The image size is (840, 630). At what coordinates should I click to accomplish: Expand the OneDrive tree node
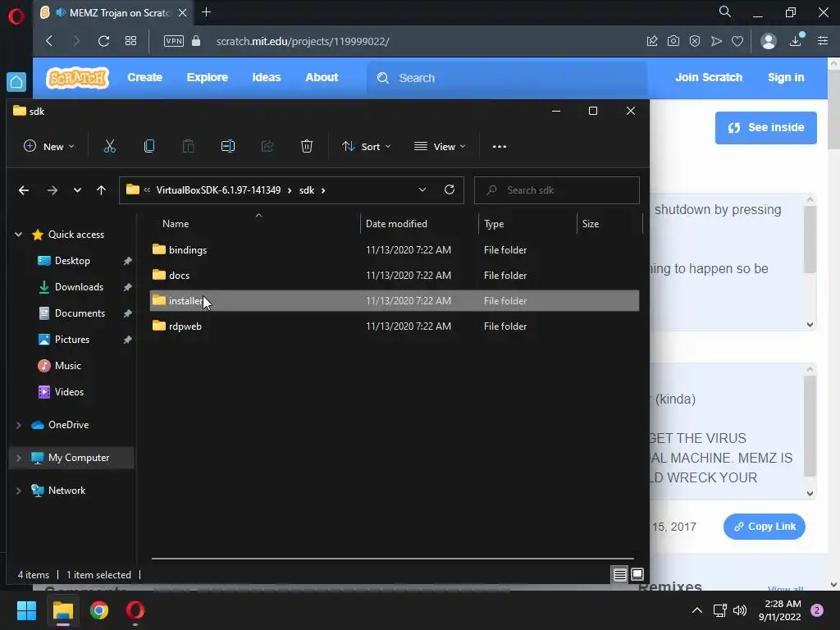(19, 425)
